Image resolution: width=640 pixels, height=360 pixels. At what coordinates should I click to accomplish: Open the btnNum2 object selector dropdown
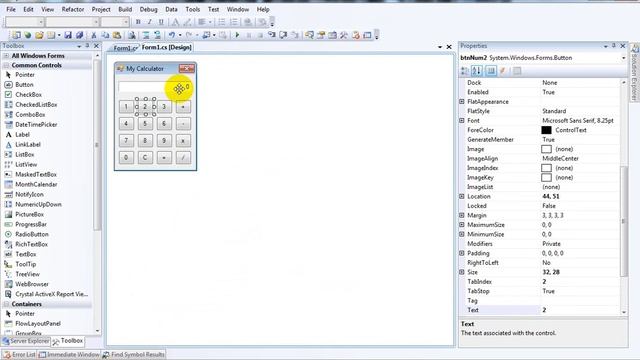click(623, 58)
